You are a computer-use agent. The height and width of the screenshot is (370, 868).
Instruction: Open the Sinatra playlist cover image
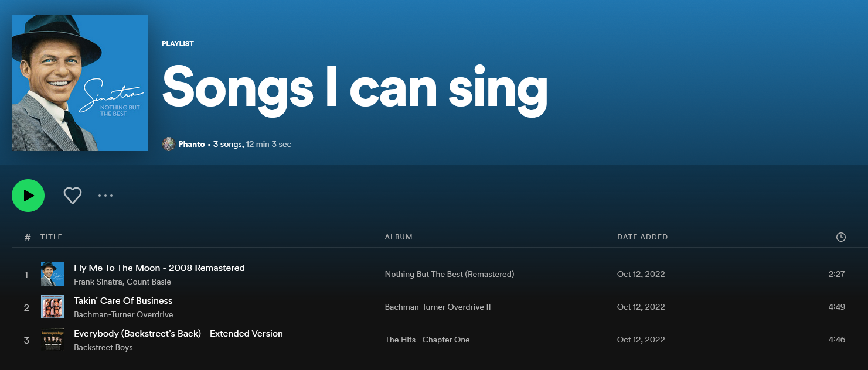click(x=80, y=83)
